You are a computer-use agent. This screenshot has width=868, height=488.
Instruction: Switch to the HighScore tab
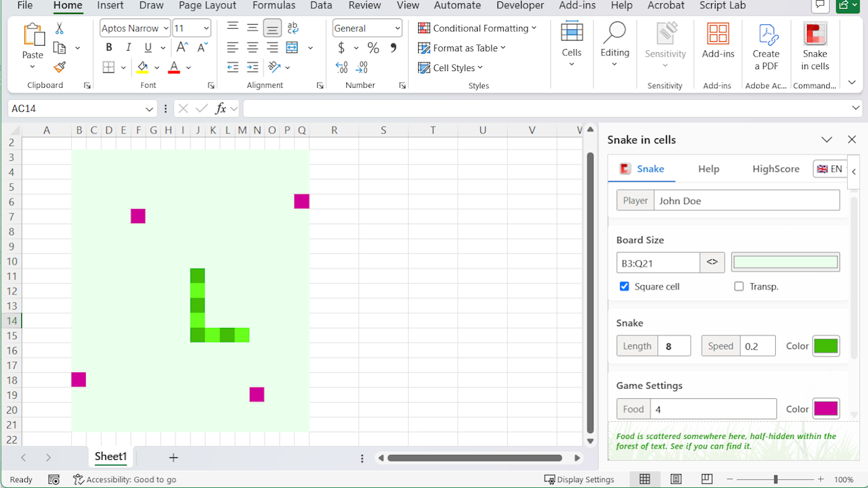coord(776,169)
